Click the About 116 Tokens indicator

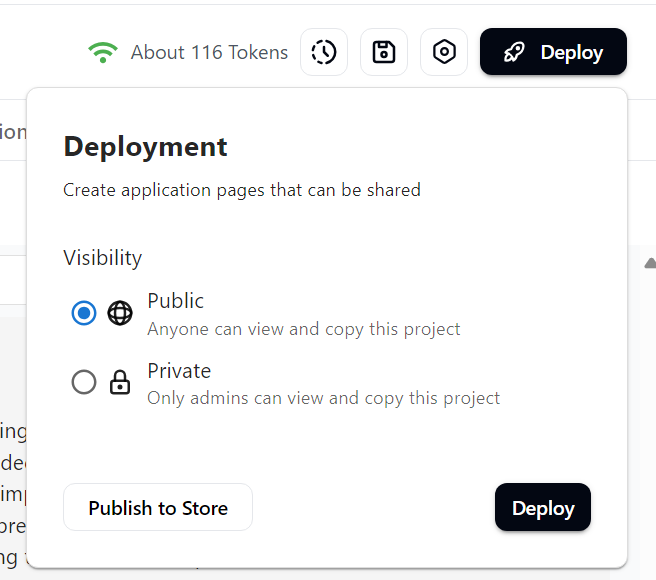click(209, 52)
